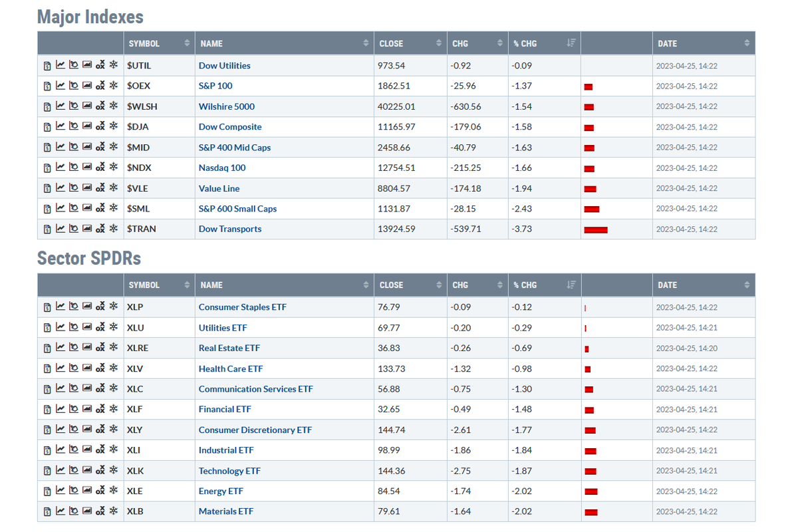The width and height of the screenshot is (796, 532).
Task: Sort Major Indexes by CHG column
Action: point(477,43)
